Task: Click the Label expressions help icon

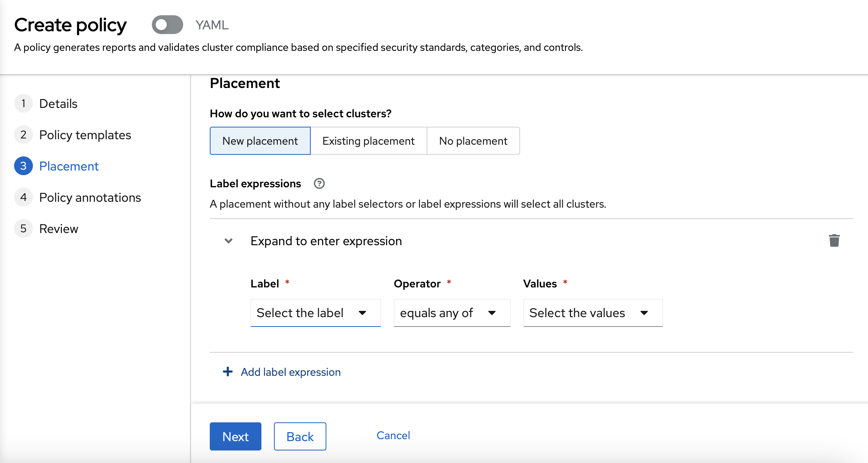Action: (x=319, y=183)
